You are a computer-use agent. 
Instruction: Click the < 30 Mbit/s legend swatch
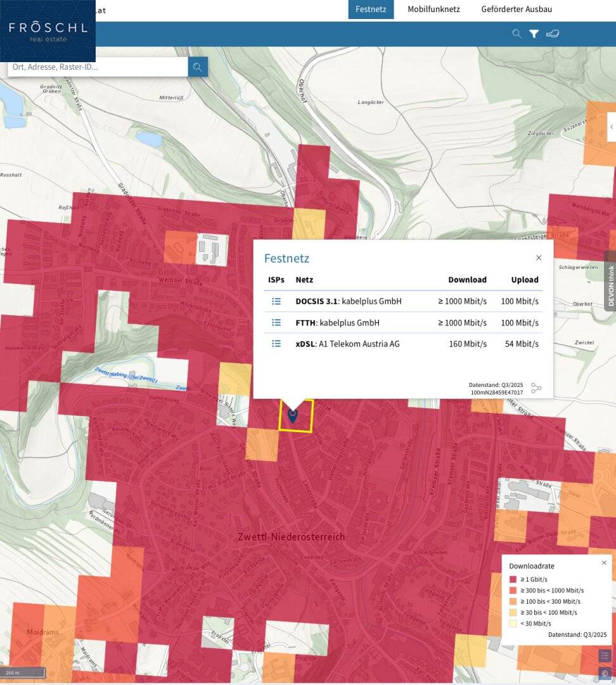(x=513, y=623)
